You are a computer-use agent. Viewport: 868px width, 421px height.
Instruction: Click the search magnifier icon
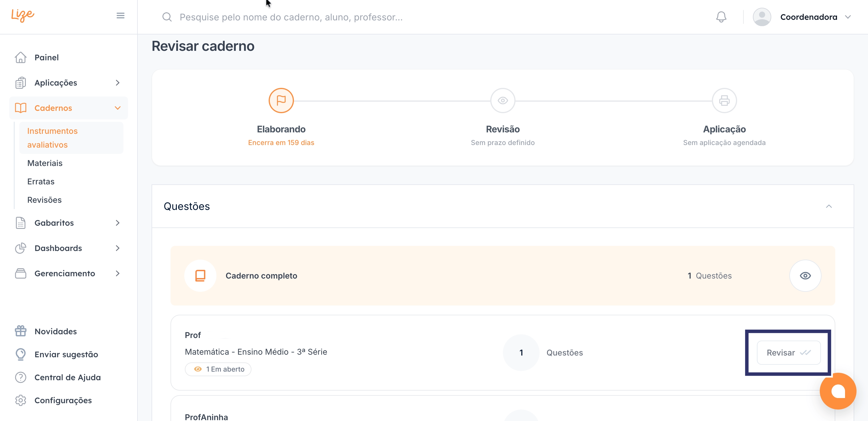pos(167,17)
